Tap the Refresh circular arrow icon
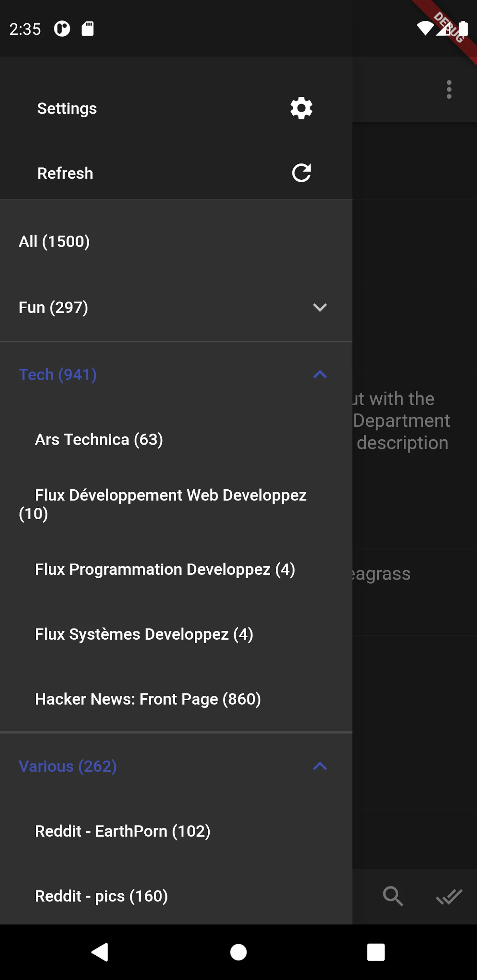Screen dimensions: 477x980 point(301,173)
